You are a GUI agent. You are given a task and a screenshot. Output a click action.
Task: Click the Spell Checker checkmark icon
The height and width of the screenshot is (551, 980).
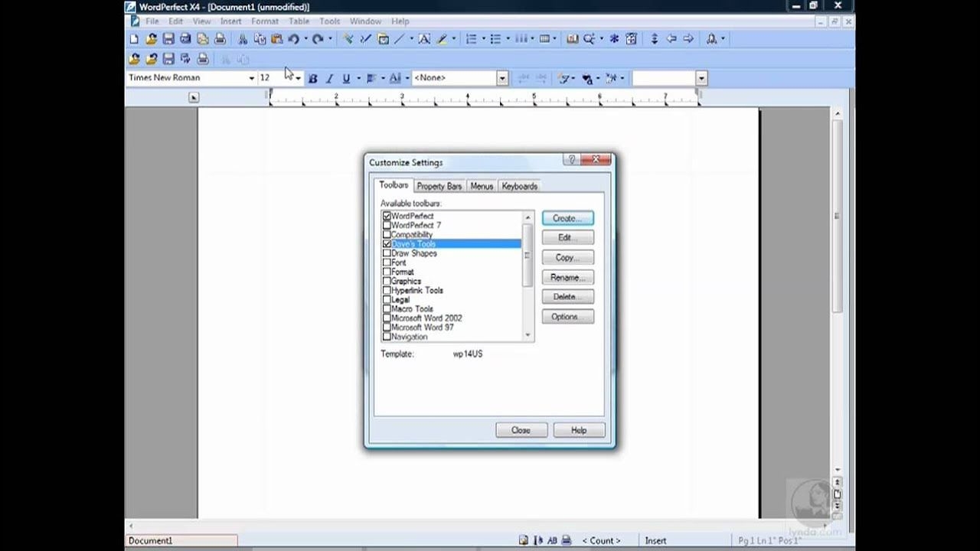tap(348, 39)
